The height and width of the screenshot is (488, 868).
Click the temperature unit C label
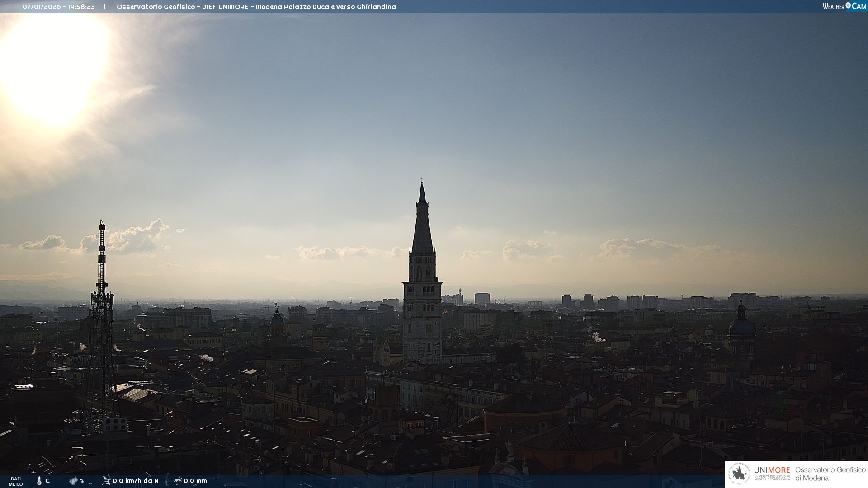pos(47,481)
